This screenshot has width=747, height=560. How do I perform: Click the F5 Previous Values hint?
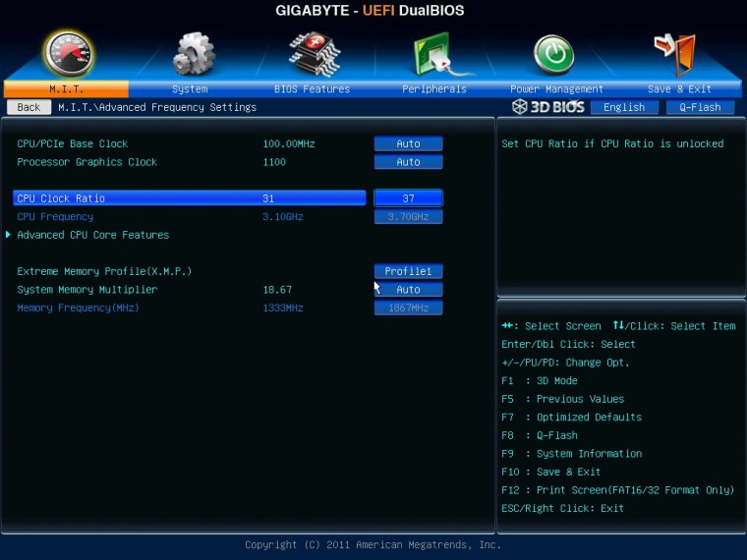point(562,399)
